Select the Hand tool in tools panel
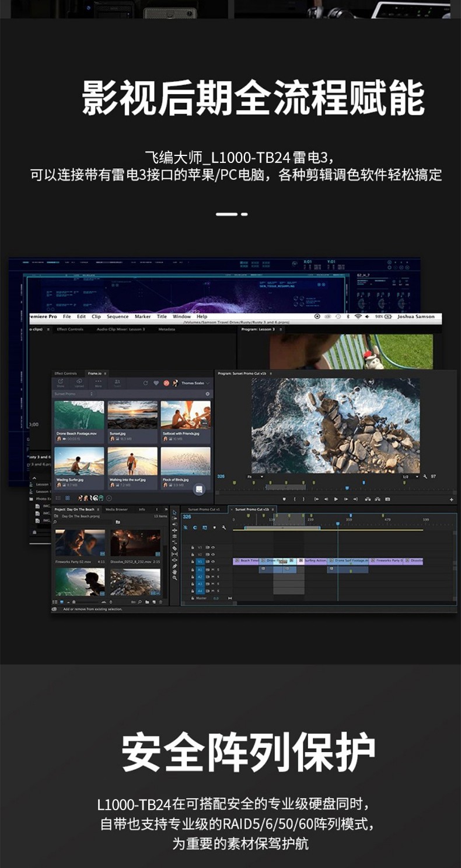The height and width of the screenshot is (868, 461). 174,572
